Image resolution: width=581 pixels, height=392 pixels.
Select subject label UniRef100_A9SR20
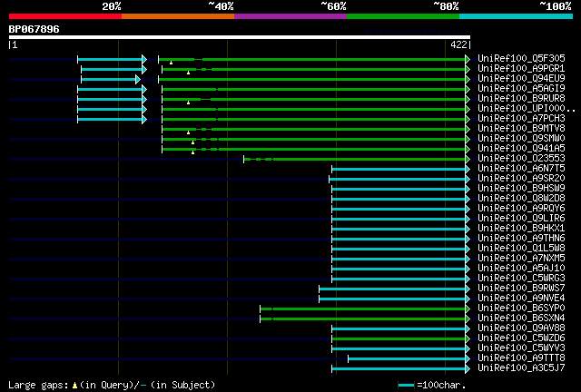[x=521, y=178]
